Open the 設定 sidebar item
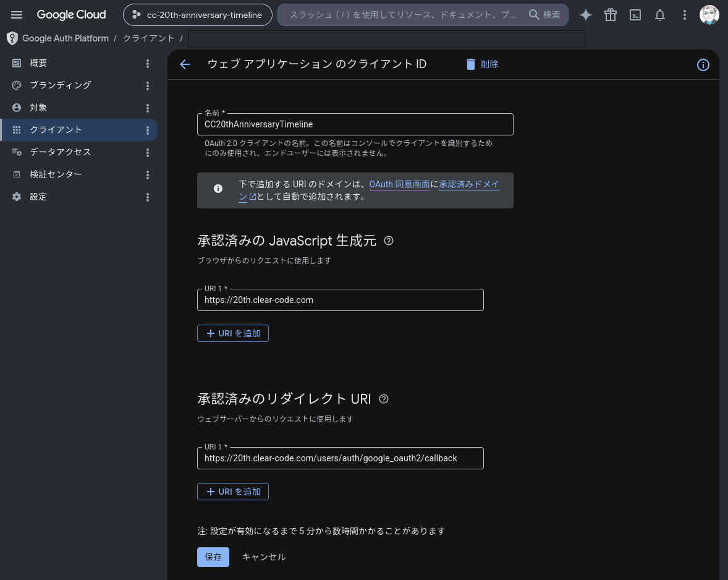Screen dimensions: 728x580 (79, 197)
